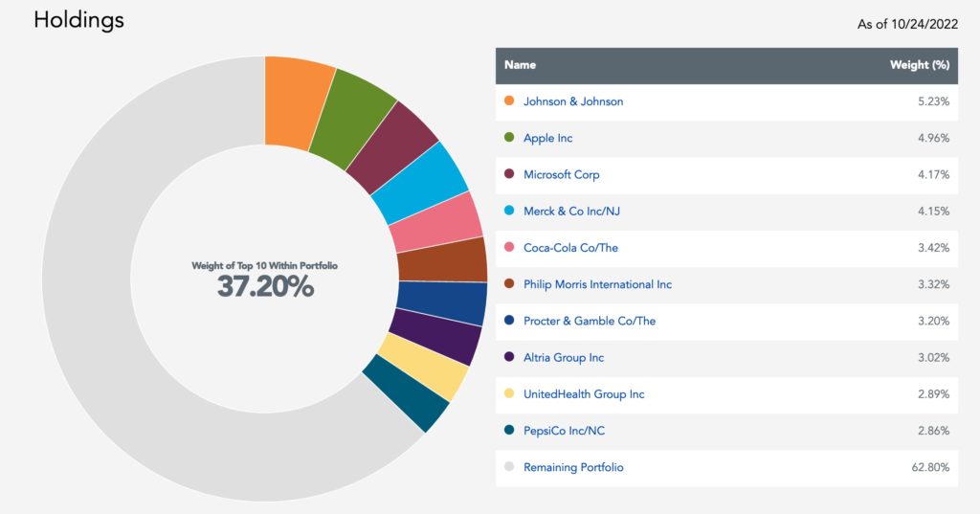
Task: Open the Altria Group Inc link
Action: (x=564, y=358)
